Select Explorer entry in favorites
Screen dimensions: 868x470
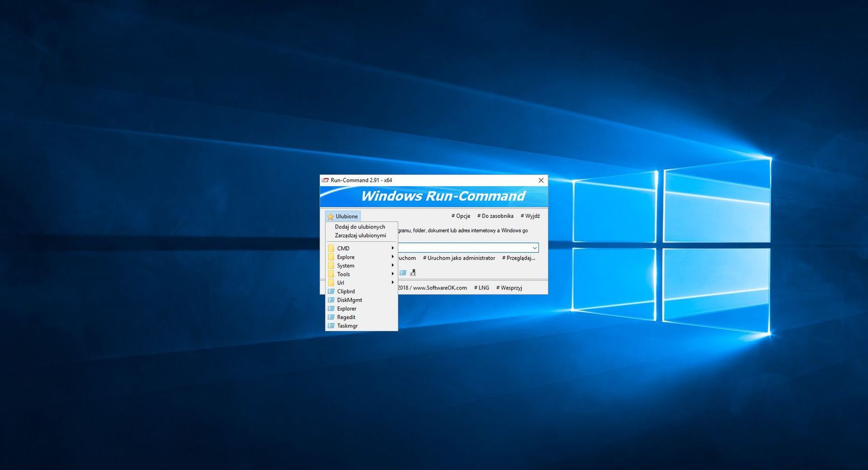pyautogui.click(x=361, y=309)
